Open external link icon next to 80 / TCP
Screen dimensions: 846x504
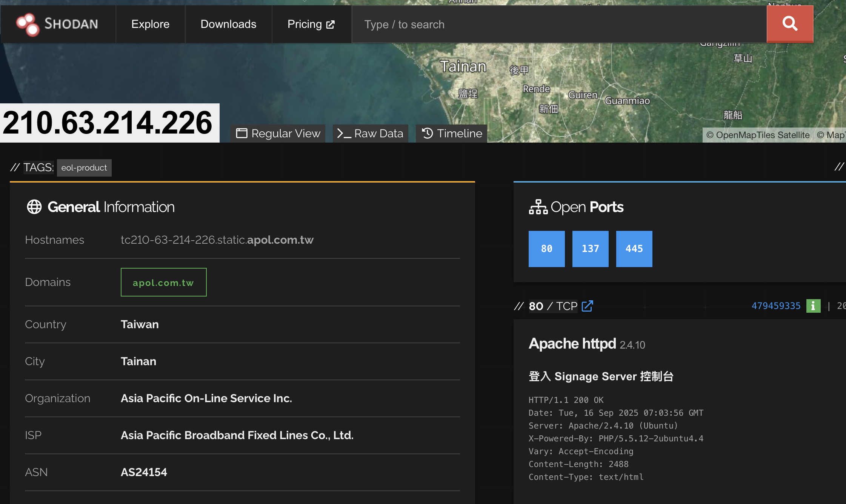pyautogui.click(x=588, y=306)
